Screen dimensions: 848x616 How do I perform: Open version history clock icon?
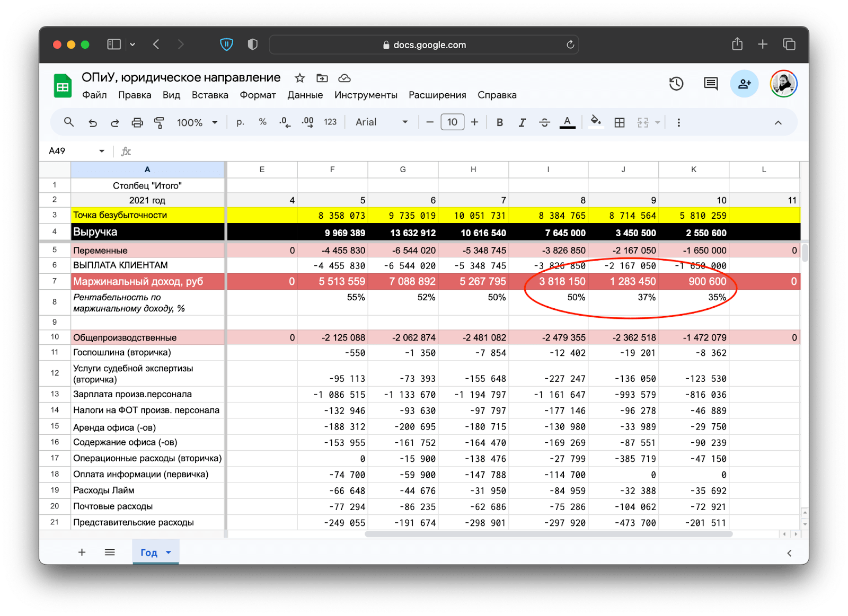(x=676, y=84)
